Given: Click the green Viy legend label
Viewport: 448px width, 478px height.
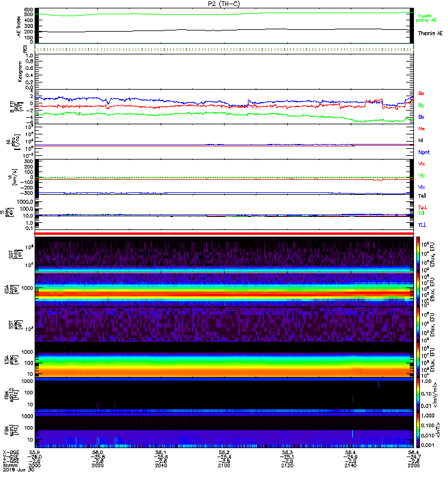Looking at the screenshot, I should [422, 176].
